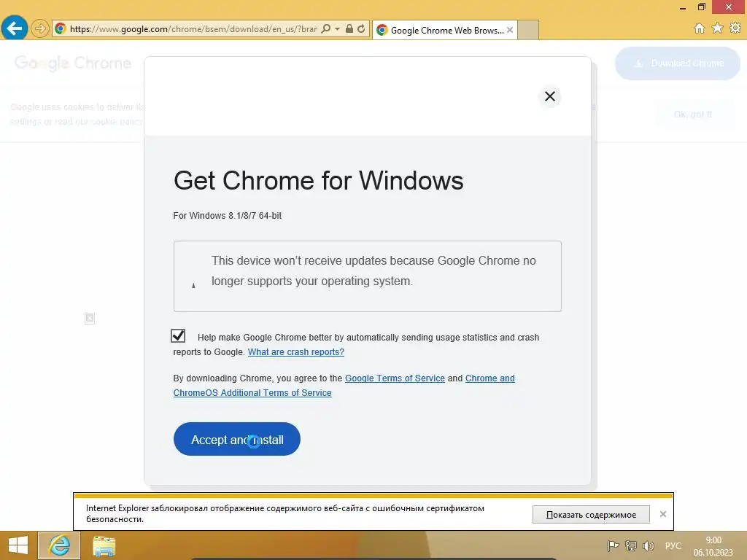Select the Google Chrome Web Browser tab
The image size is (747, 560).
coord(445,30)
